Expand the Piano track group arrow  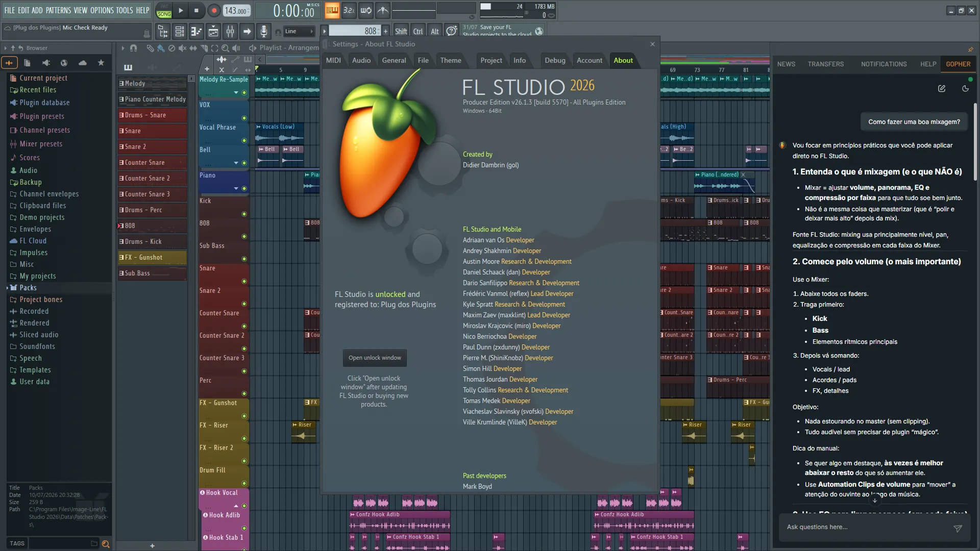point(236,189)
